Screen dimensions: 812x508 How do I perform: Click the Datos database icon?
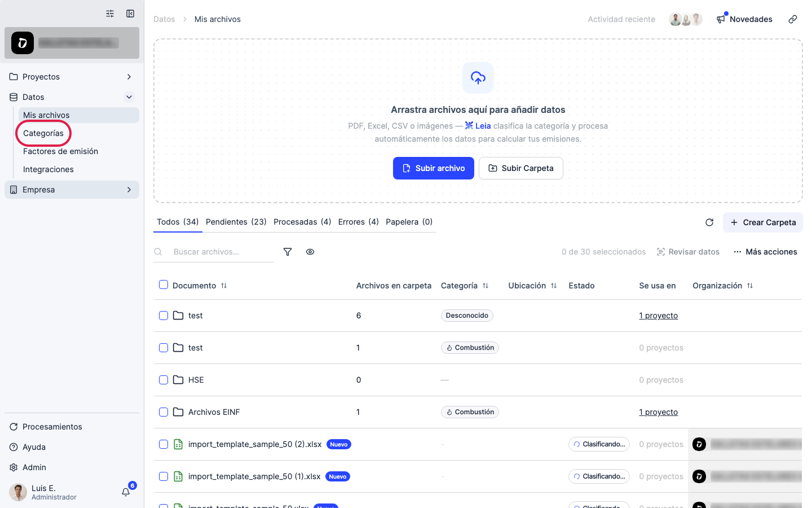pos(14,97)
